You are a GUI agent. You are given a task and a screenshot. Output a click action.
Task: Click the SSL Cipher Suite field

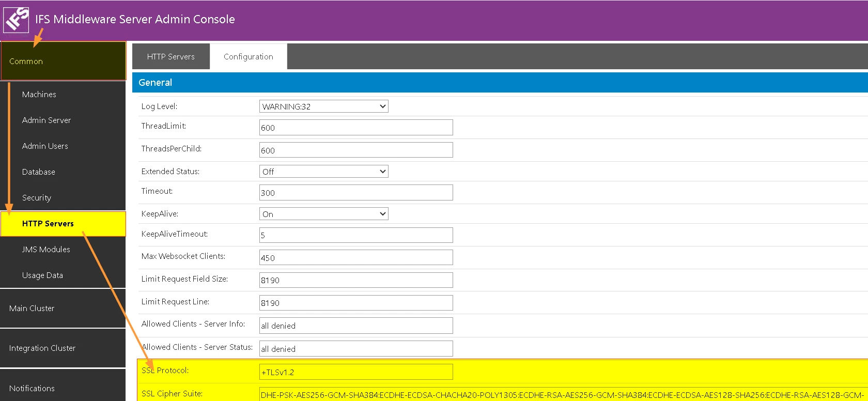pyautogui.click(x=563, y=394)
